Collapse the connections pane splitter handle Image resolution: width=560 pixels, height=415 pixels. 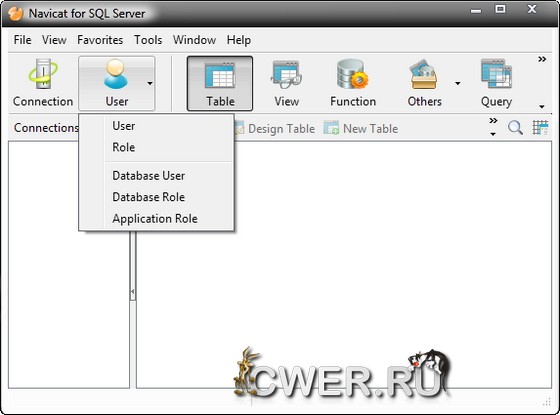point(132,292)
